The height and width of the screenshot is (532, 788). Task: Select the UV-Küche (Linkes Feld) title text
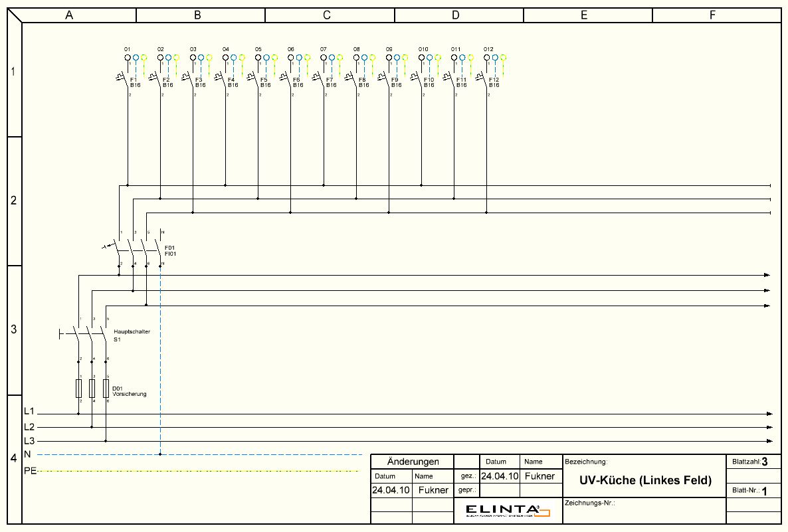644,480
